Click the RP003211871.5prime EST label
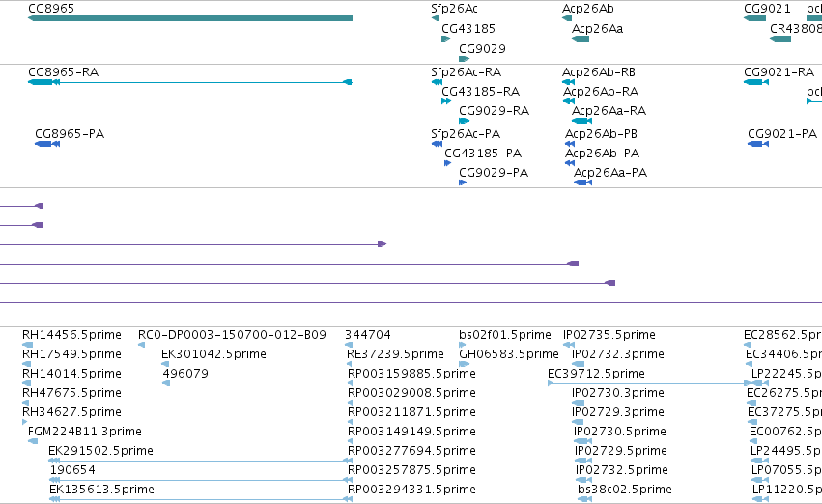Image resolution: width=822 pixels, height=504 pixels. coord(412,412)
